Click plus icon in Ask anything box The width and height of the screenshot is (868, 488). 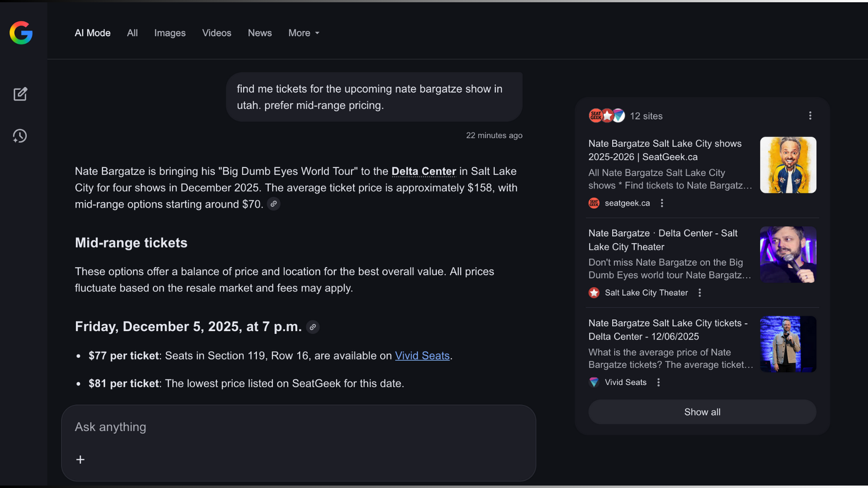pos(80,460)
